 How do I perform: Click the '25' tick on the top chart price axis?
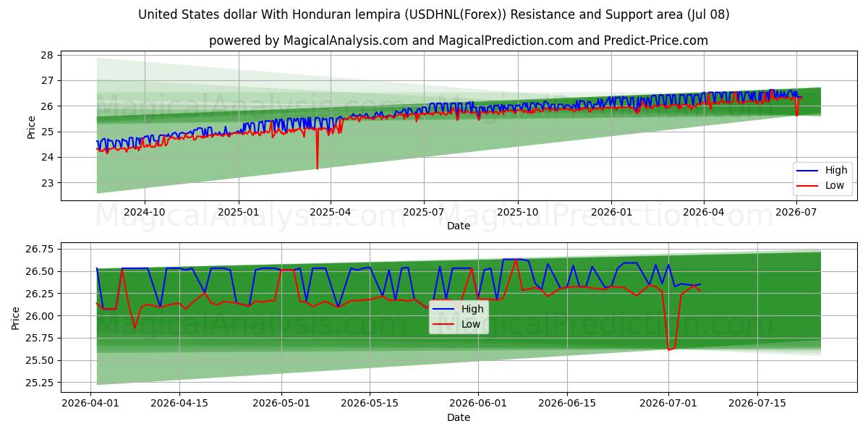coord(48,132)
